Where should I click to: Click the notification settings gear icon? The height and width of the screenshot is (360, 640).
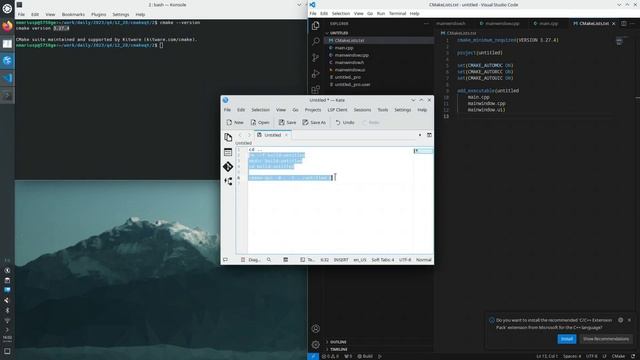(x=620, y=320)
